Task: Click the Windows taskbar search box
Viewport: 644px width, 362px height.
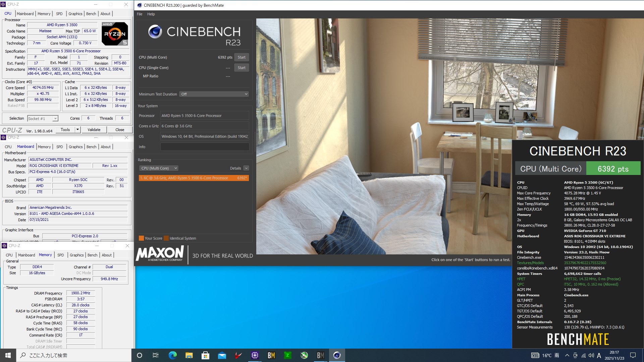Action: click(x=74, y=355)
